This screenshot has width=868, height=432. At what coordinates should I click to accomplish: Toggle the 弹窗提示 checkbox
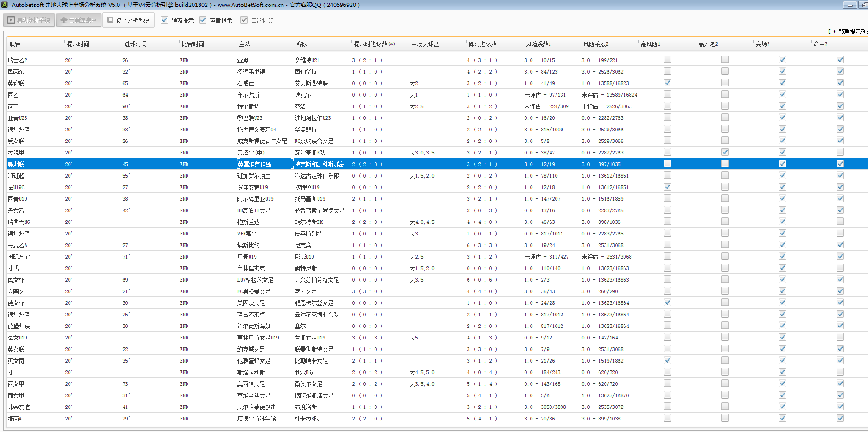(164, 20)
